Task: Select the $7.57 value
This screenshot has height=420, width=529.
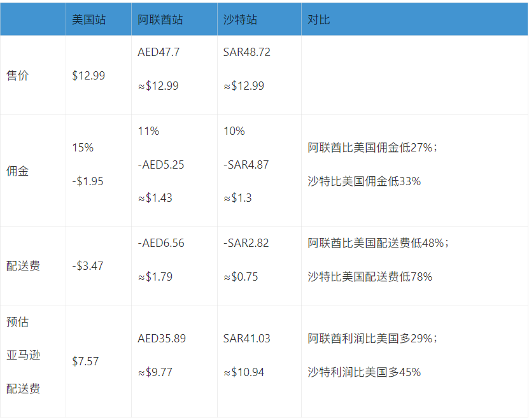Action: (86, 361)
